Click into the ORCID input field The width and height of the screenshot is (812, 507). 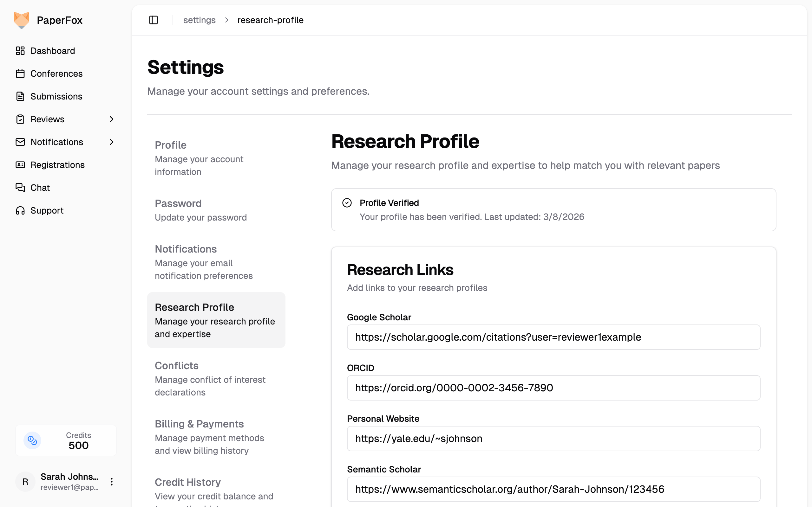553,388
